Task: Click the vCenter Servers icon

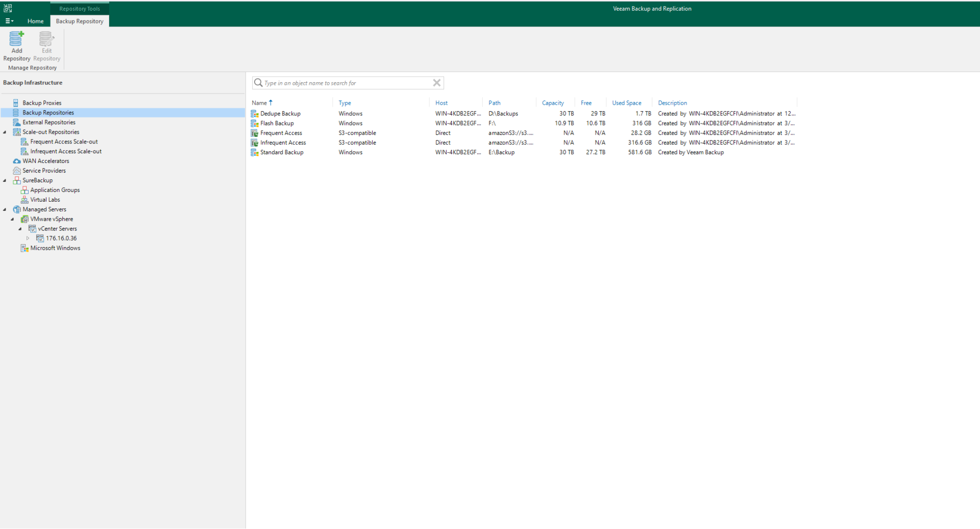Action: (x=32, y=229)
